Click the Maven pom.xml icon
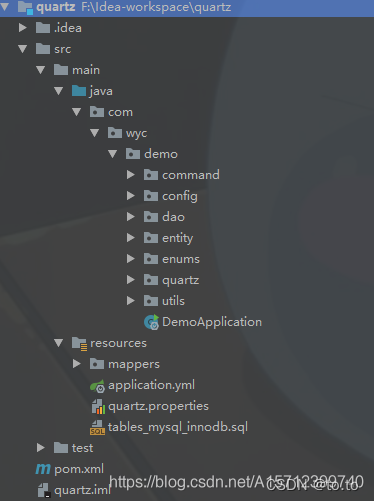The image size is (374, 501). click(x=43, y=469)
